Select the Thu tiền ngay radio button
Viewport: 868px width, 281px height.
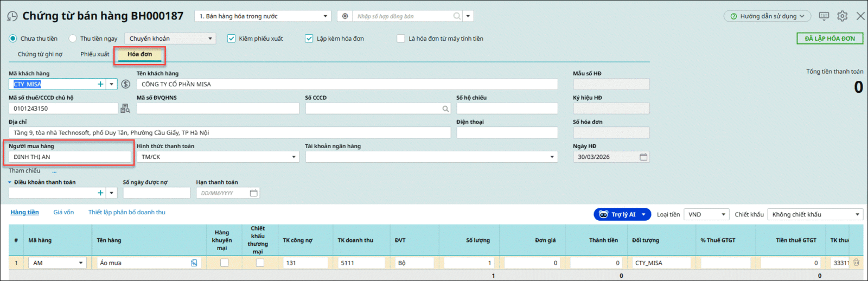click(x=73, y=39)
